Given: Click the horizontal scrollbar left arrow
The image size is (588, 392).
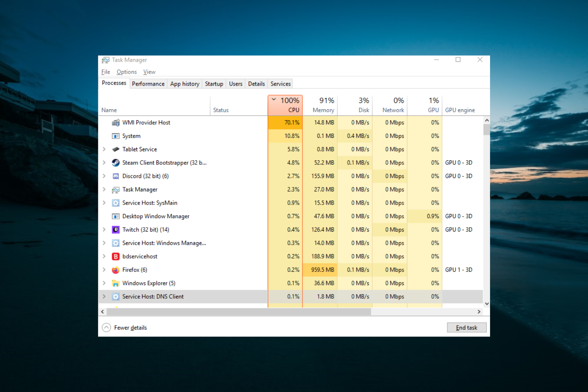Looking at the screenshot, I should click(103, 312).
